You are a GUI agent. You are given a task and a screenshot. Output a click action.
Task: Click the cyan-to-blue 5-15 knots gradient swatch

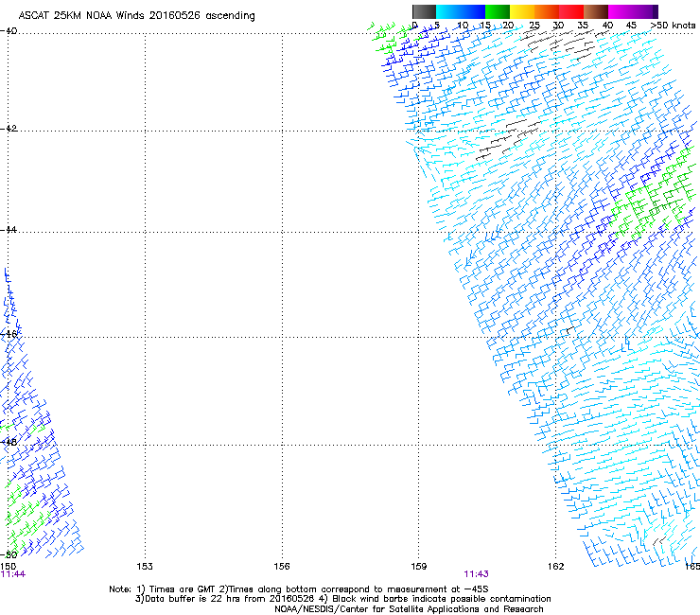point(461,11)
